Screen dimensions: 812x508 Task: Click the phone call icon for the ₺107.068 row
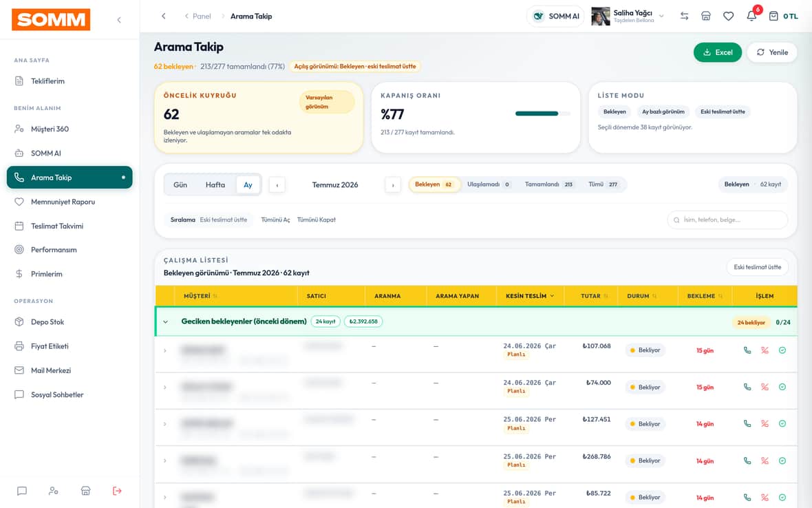tap(747, 350)
